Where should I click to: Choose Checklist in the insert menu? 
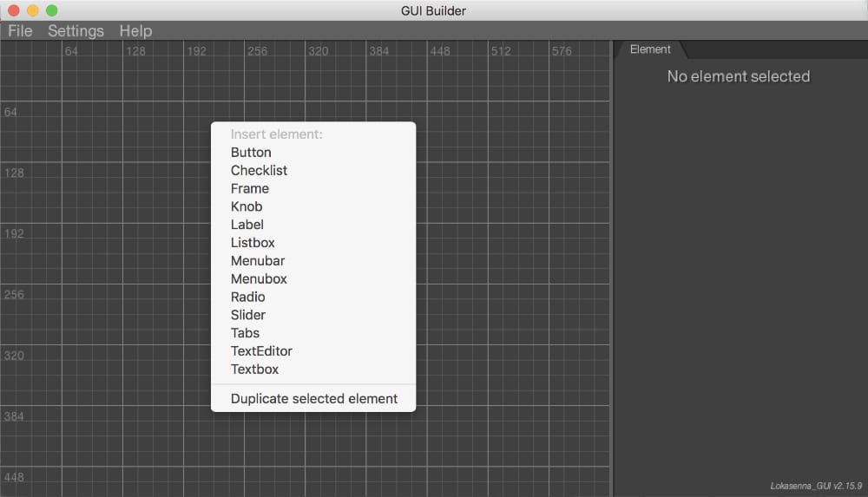coord(313,171)
